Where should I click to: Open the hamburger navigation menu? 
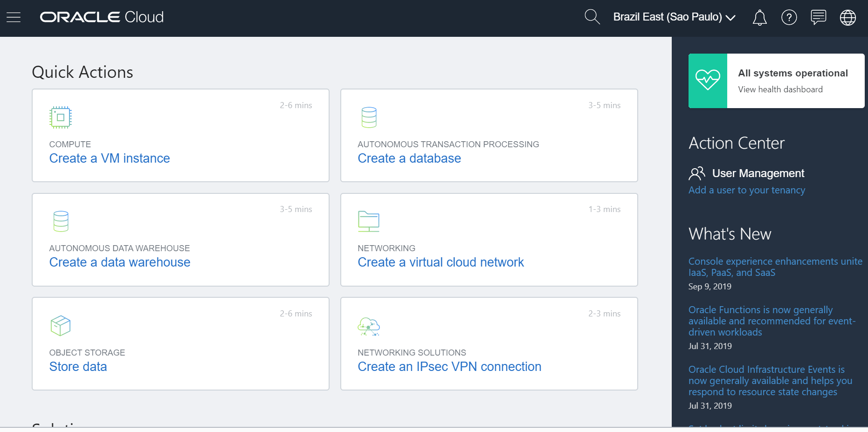(14, 17)
